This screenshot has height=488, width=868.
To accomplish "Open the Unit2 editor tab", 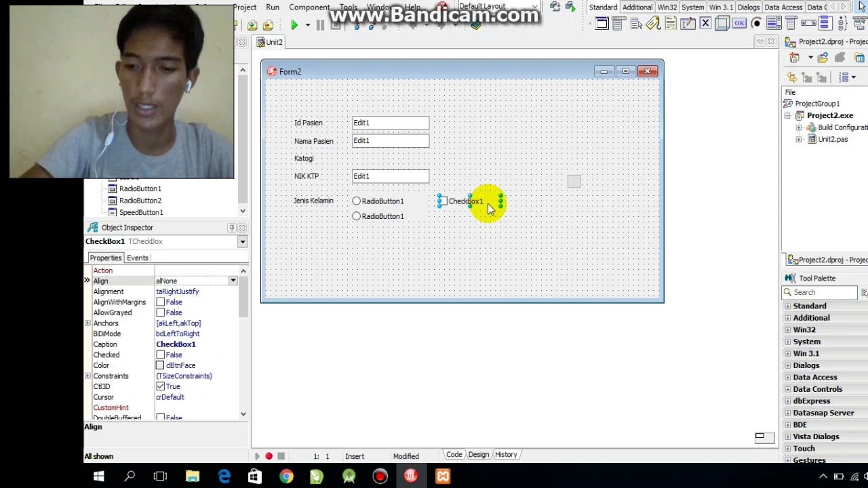I will tap(270, 42).
